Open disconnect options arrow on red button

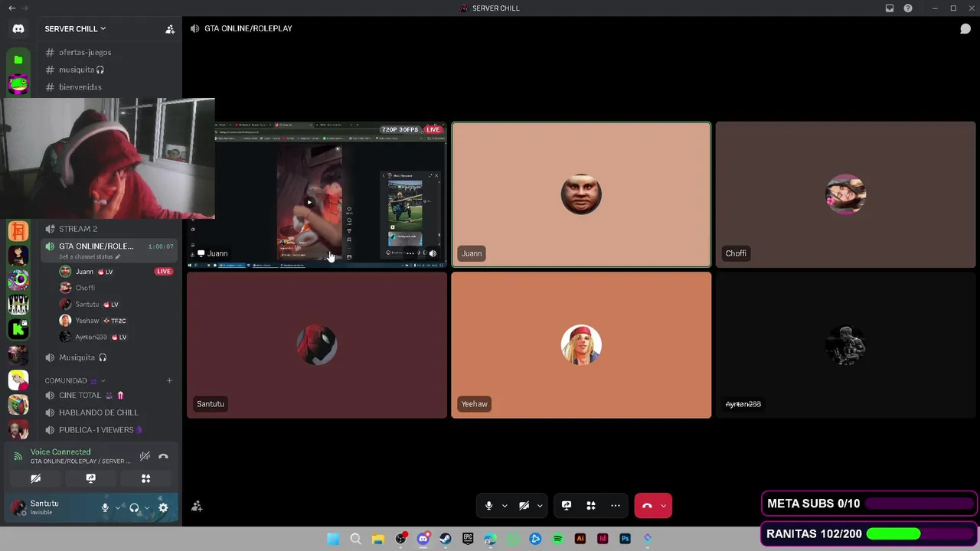coord(664,506)
